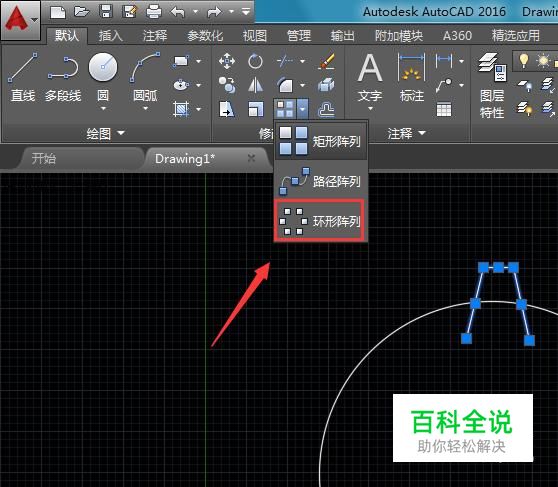Screen dimensions: 558x487
Task: Click the rectangle draw tool icon
Action: (x=181, y=61)
